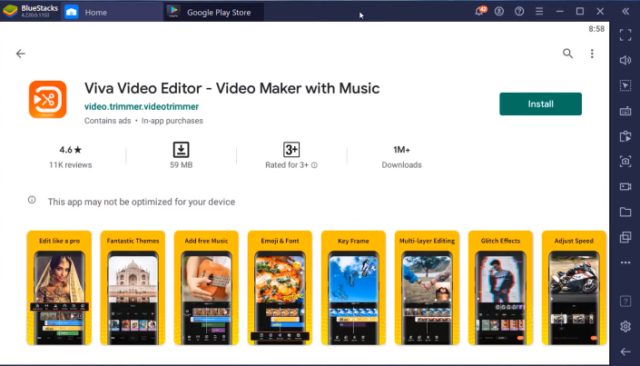Image resolution: width=640 pixels, height=366 pixels.
Task: Click the sidebar Android back arrow
Action: tap(625, 352)
